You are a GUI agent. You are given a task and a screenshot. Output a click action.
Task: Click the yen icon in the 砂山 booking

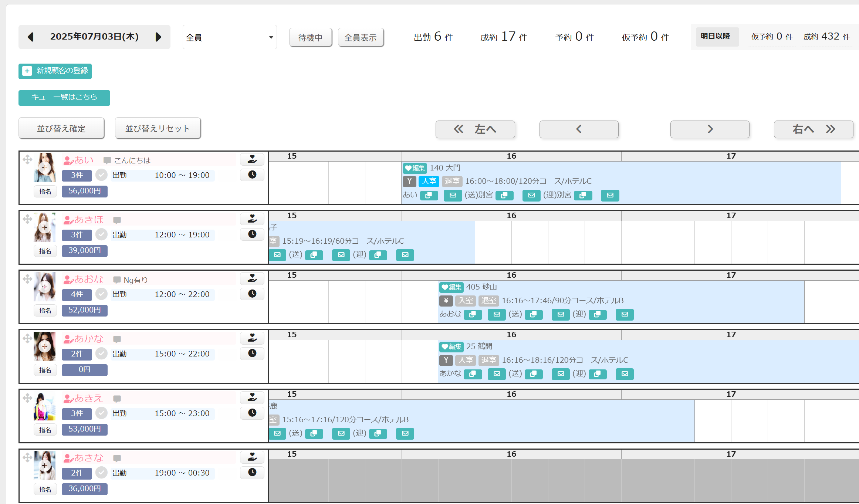(446, 301)
